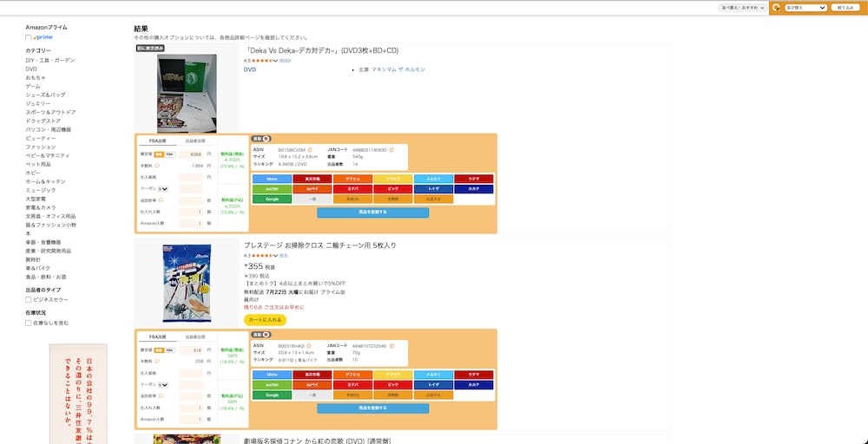Click 追加倍率 comment bubble in Deka Vs Deka panel
The image size is (868, 444).
point(161,200)
